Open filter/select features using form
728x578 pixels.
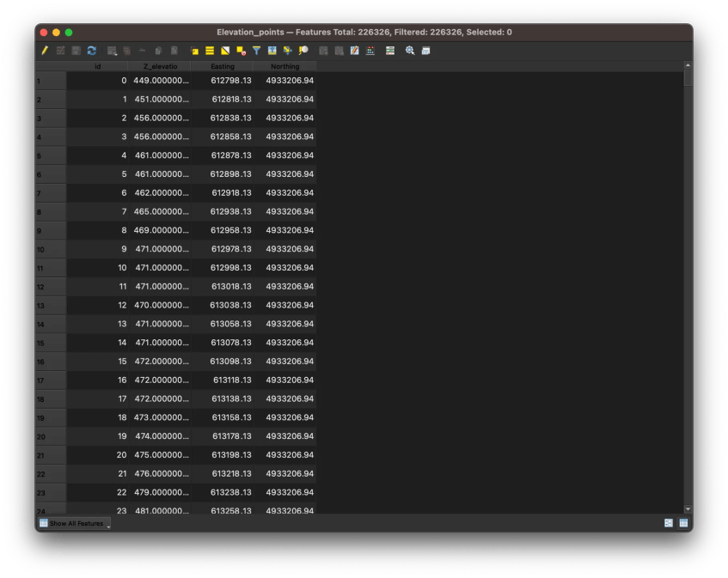[256, 51]
